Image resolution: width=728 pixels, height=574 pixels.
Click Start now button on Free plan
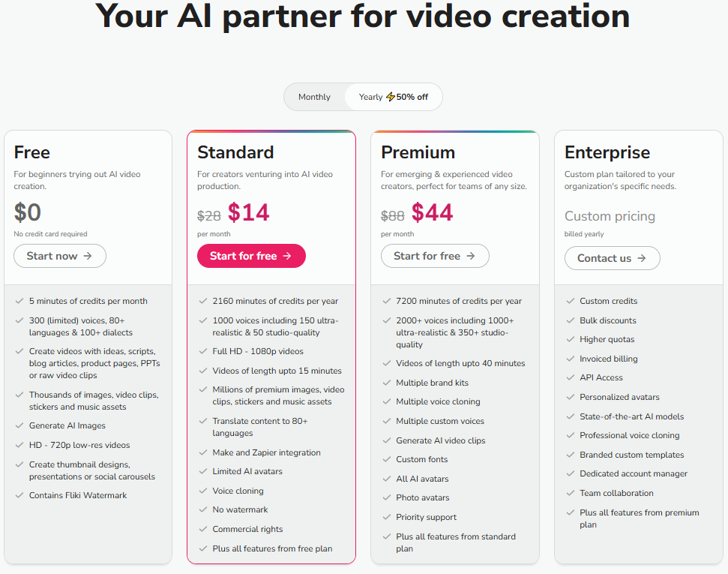pos(60,256)
